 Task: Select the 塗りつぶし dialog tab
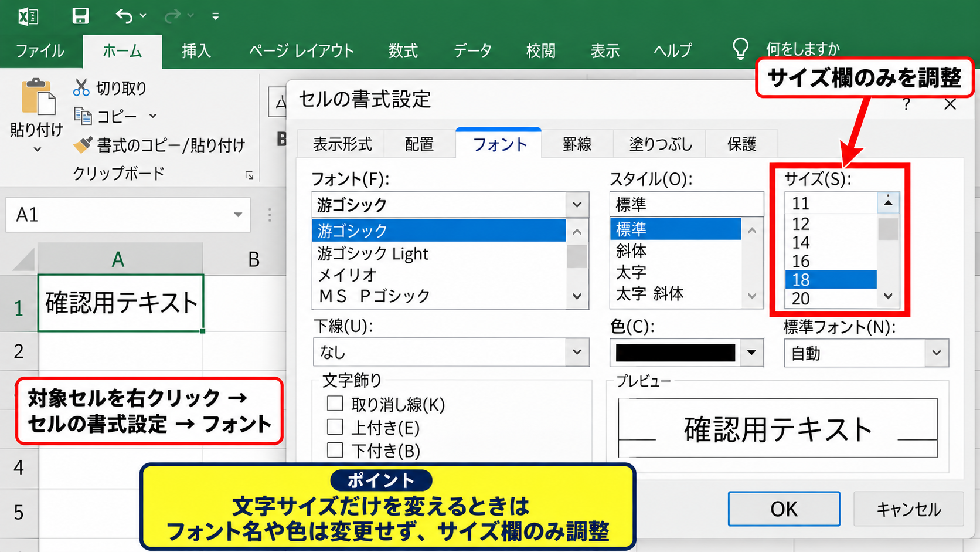click(661, 144)
